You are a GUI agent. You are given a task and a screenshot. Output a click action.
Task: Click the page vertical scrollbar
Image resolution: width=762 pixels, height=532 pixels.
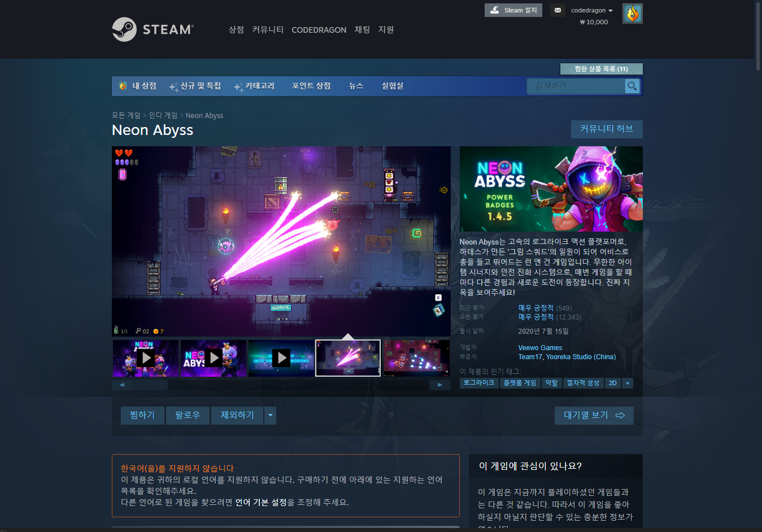tap(758, 37)
